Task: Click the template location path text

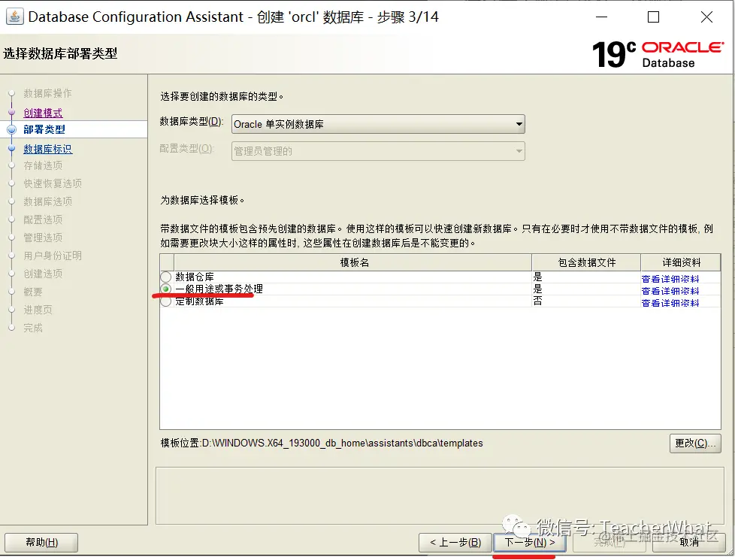Action: 322,443
